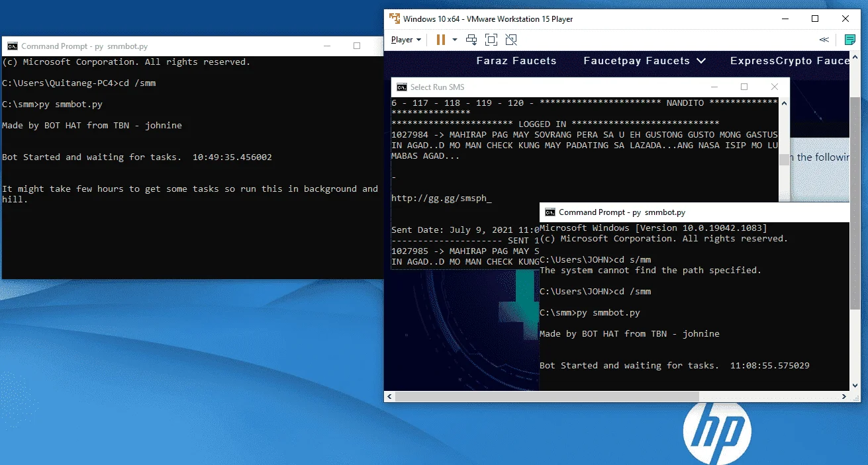Enter full screen mode via VMware toolbar icon

[x=491, y=40]
